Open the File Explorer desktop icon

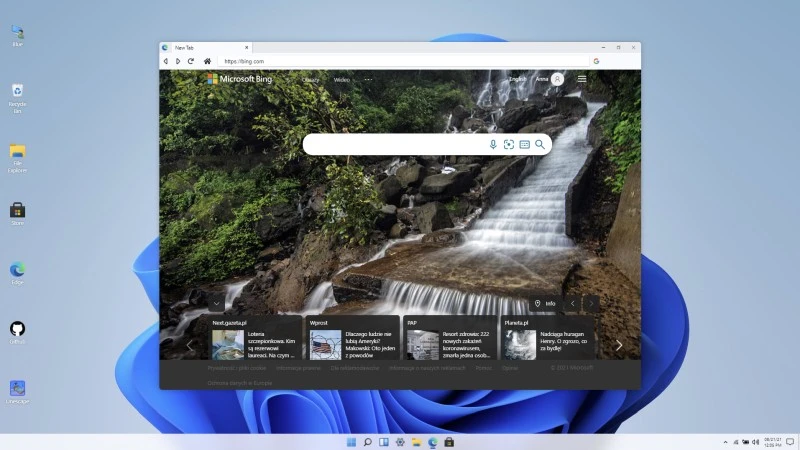point(17,158)
